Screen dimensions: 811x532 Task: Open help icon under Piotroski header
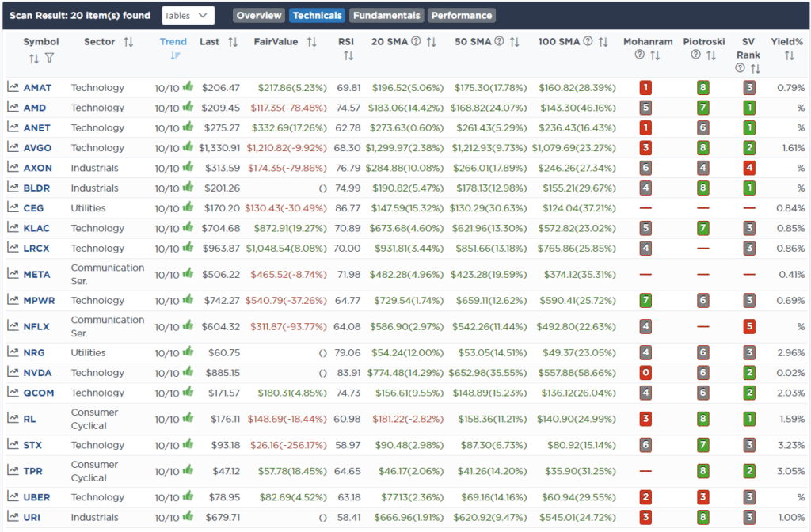coord(695,55)
